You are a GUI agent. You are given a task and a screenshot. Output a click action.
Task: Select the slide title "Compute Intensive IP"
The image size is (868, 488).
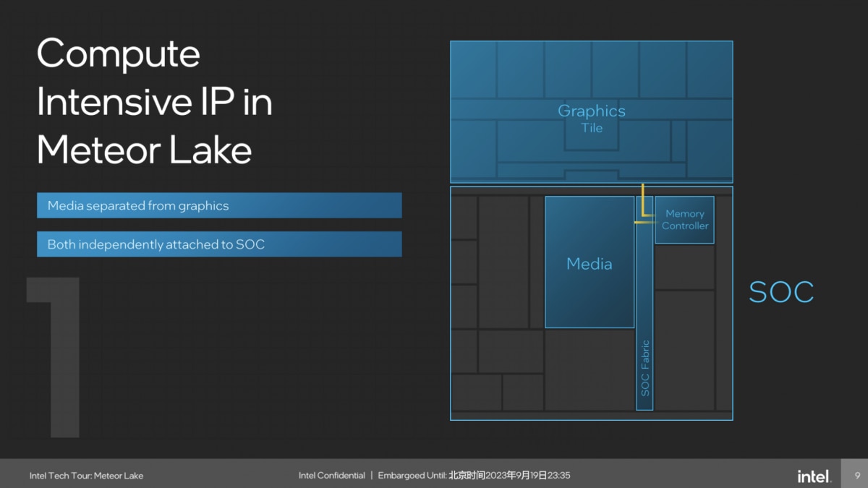coord(154,101)
